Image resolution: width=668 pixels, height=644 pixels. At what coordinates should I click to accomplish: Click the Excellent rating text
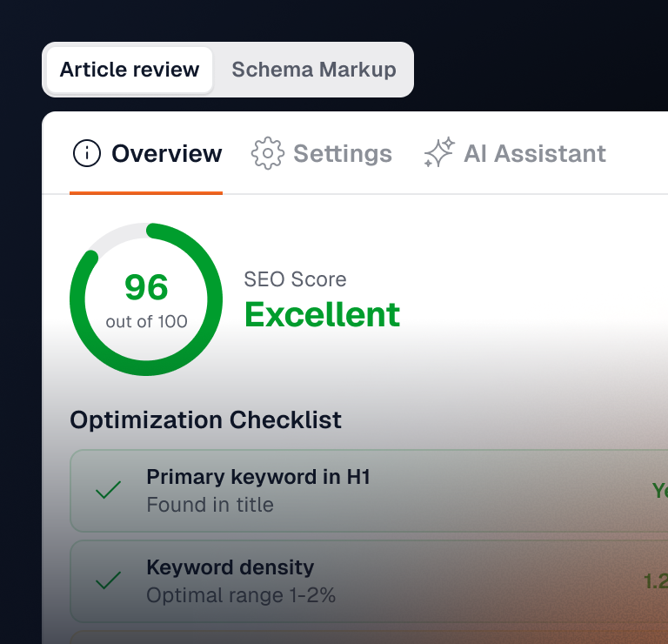[x=322, y=314]
